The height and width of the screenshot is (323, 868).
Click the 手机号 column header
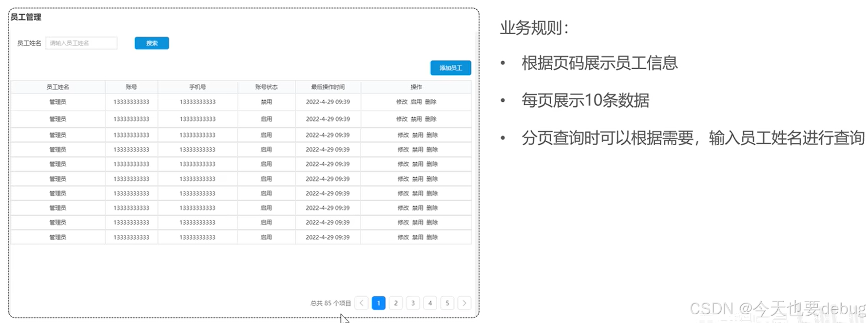pyautogui.click(x=197, y=87)
